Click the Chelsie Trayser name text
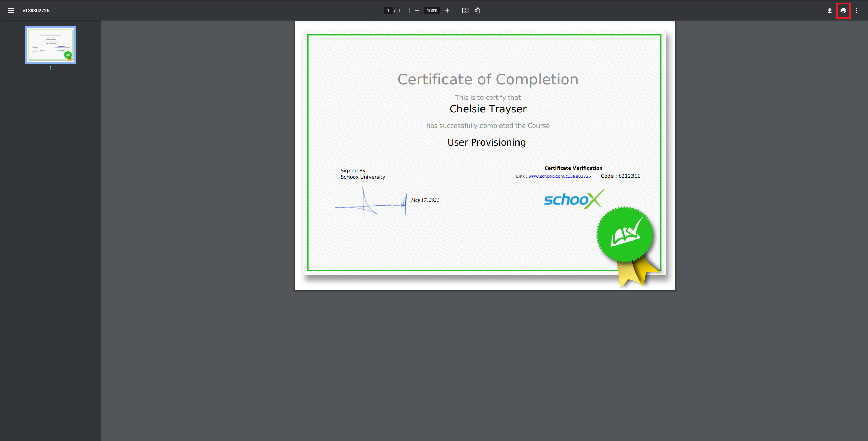 [x=488, y=109]
